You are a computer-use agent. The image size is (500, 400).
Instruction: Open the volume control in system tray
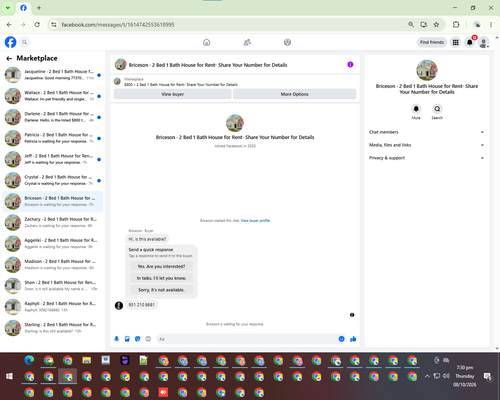click(x=446, y=376)
